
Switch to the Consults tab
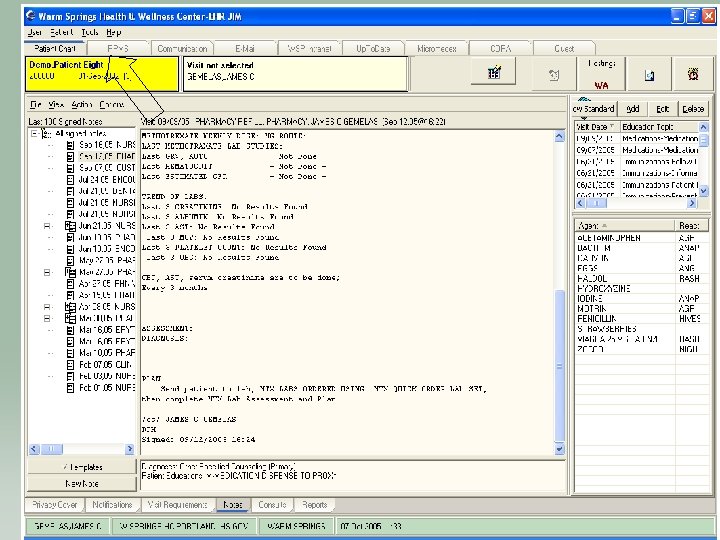pyautogui.click(x=272, y=505)
